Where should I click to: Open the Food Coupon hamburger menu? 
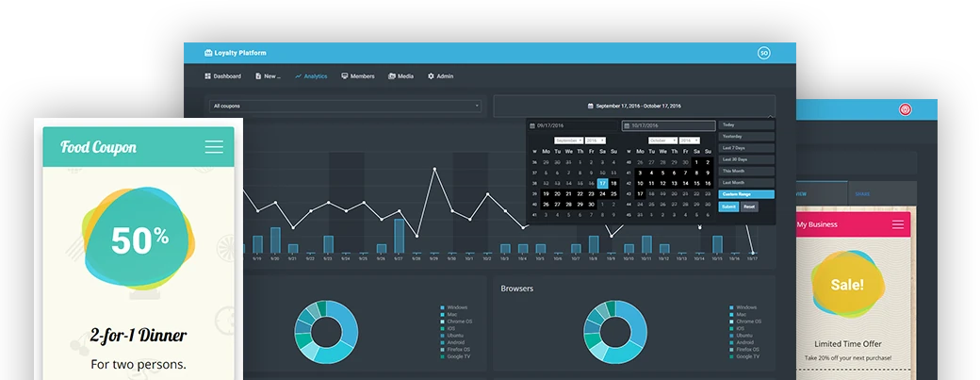(214, 147)
